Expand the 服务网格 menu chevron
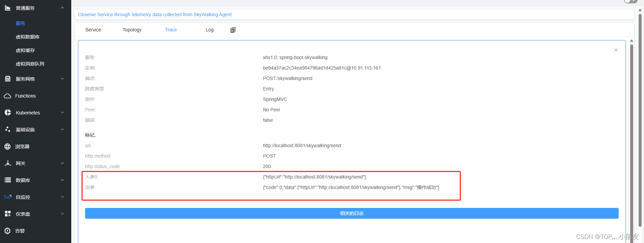Viewport: 644px width, 243px height. 62,79
